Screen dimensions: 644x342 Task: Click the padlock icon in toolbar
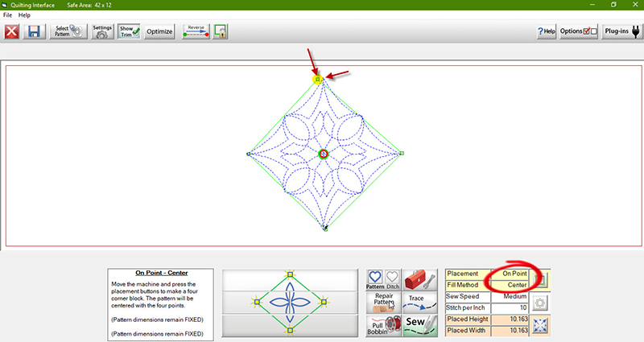point(220,31)
